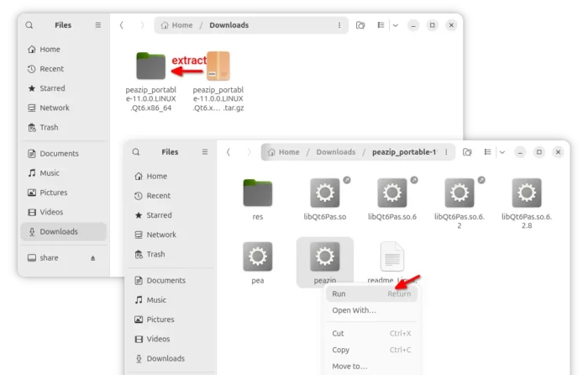Select the peazip tar.gz archive file
588x375 pixels.
point(218,67)
